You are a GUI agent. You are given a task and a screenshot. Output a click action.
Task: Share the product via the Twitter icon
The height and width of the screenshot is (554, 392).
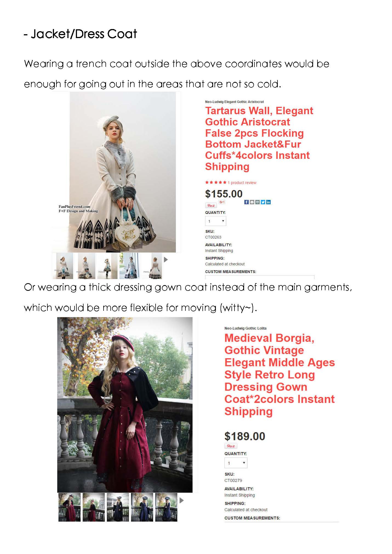click(263, 202)
